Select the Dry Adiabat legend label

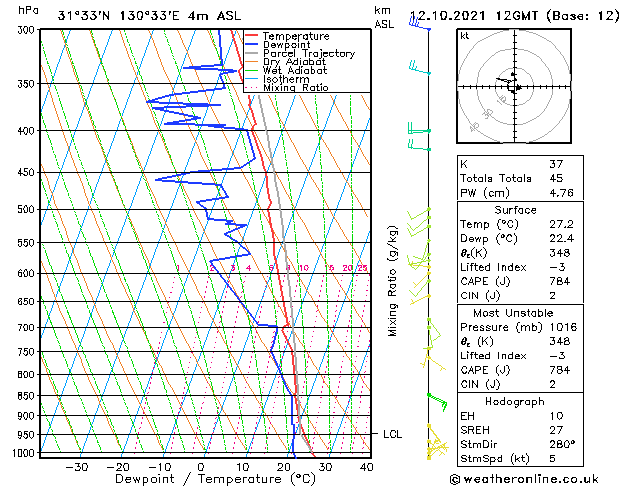click(294, 62)
